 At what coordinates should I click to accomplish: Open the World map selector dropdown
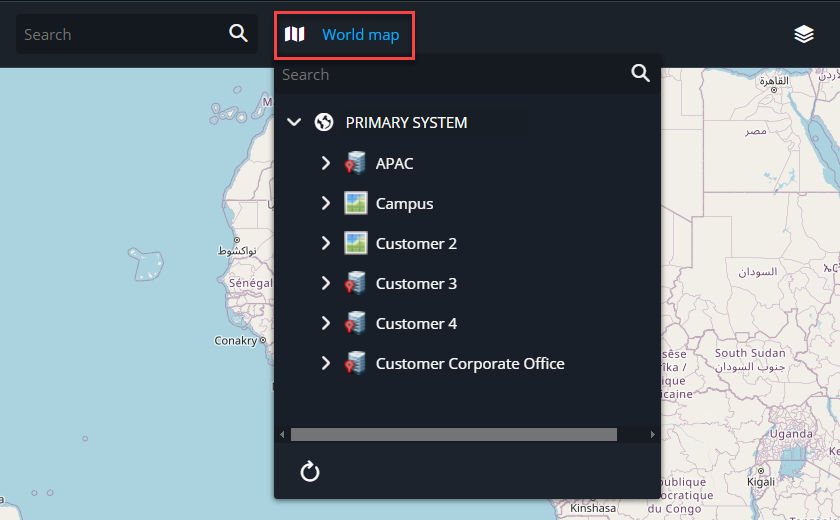(x=345, y=35)
